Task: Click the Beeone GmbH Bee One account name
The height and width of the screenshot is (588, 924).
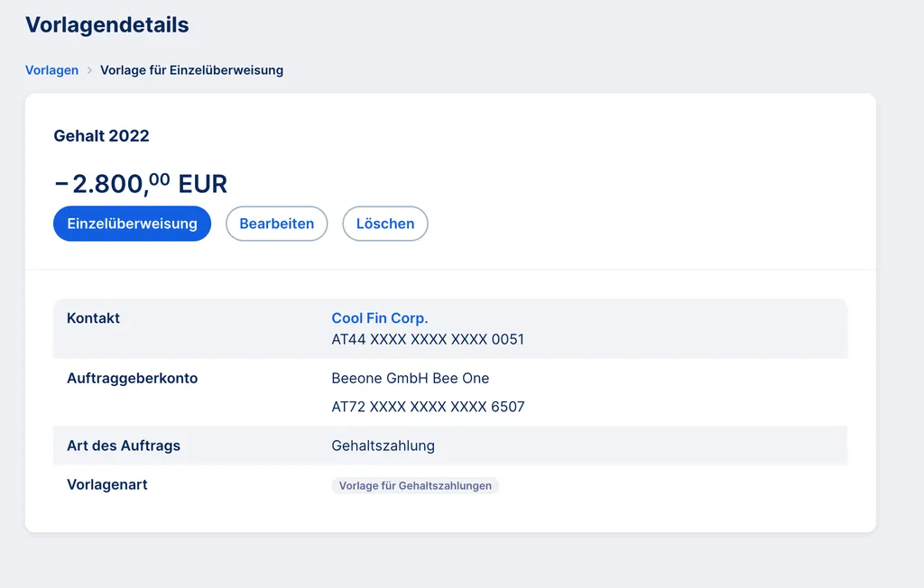Action: pyautogui.click(x=410, y=379)
